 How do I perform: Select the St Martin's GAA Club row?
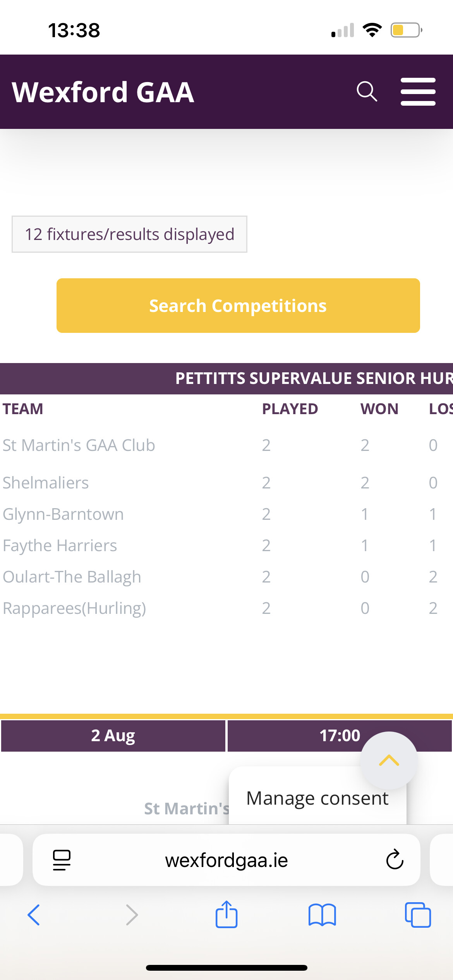point(226,445)
